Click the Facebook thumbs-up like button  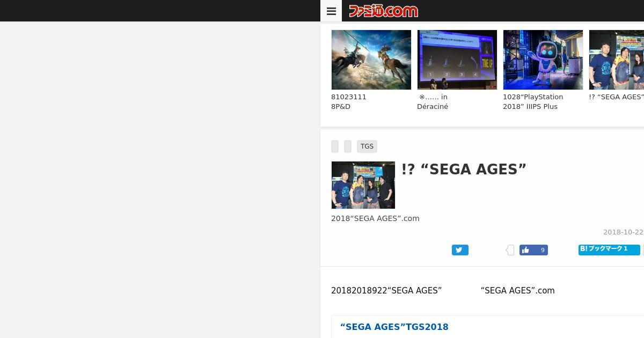coord(533,250)
